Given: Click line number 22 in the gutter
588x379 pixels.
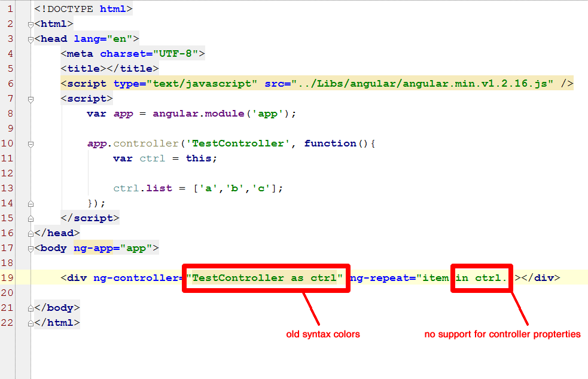Looking at the screenshot, I should coord(7,323).
